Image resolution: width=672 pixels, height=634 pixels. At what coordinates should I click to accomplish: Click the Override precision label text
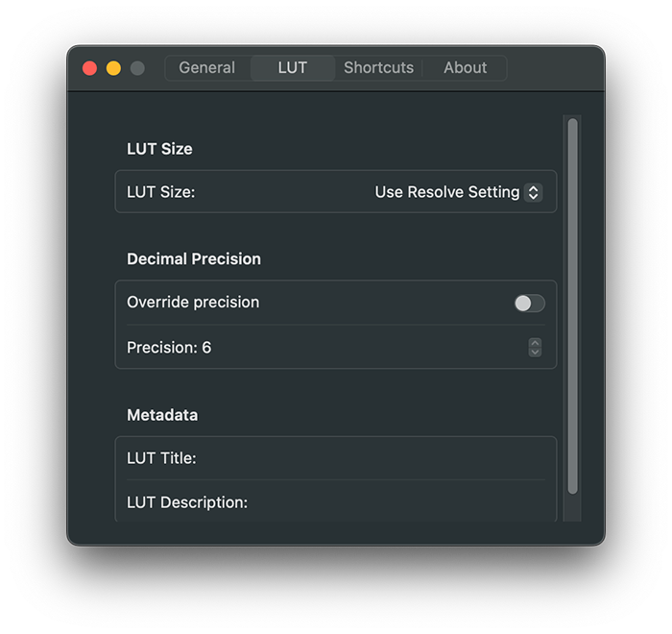click(193, 303)
